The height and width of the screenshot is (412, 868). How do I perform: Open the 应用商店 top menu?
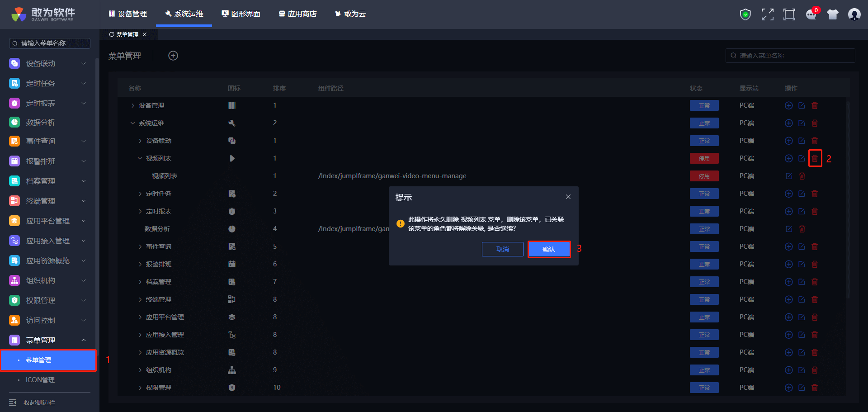(x=297, y=14)
